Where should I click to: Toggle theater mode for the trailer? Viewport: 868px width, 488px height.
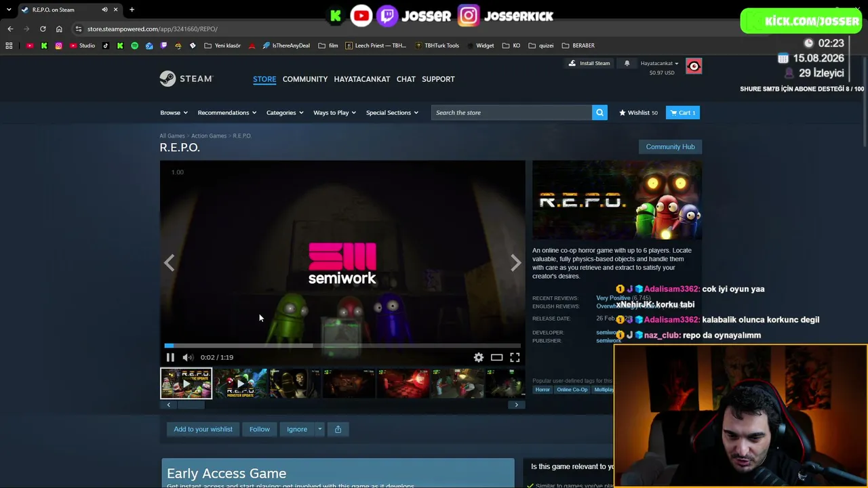coord(497,357)
